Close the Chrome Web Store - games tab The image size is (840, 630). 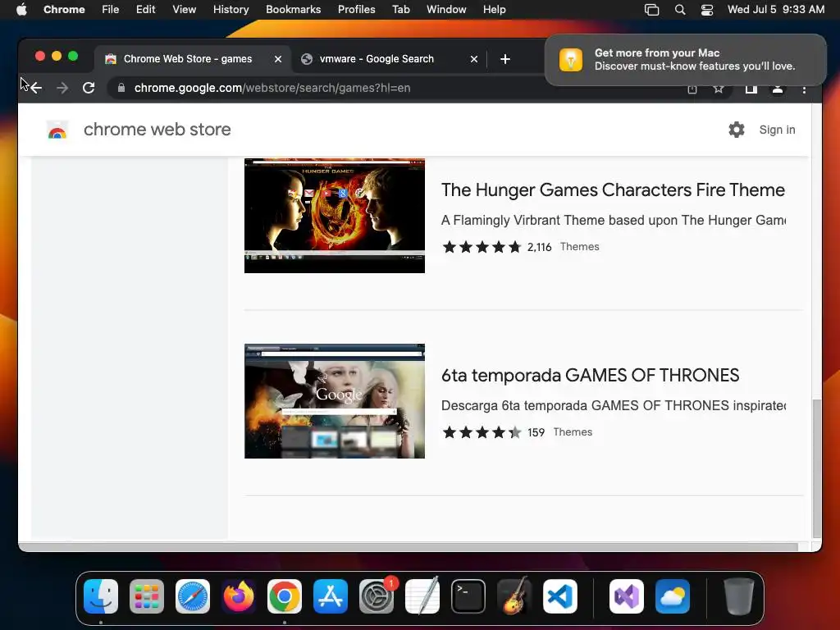click(278, 59)
